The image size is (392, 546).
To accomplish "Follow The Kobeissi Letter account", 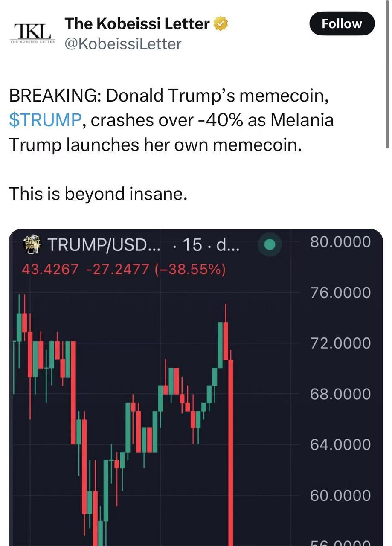I will point(341,23).
